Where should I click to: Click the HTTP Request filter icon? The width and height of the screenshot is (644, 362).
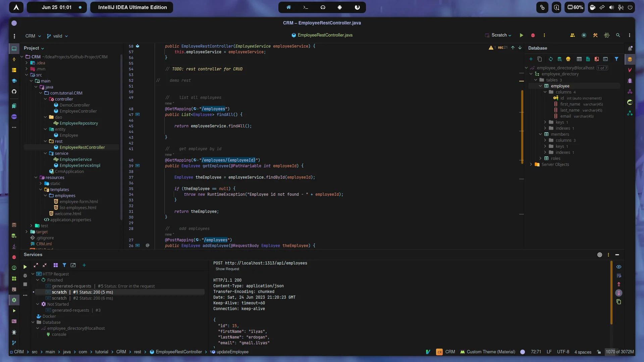[x=64, y=265]
